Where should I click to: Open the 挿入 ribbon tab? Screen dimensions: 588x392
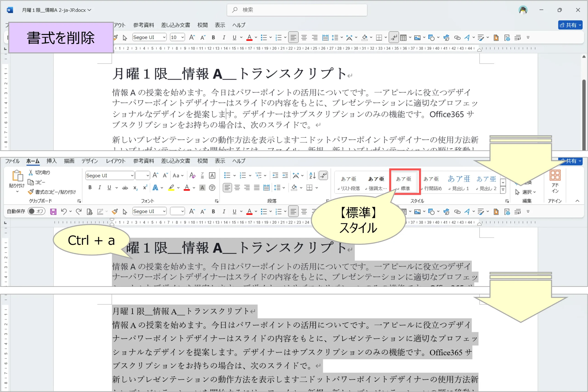(51, 161)
